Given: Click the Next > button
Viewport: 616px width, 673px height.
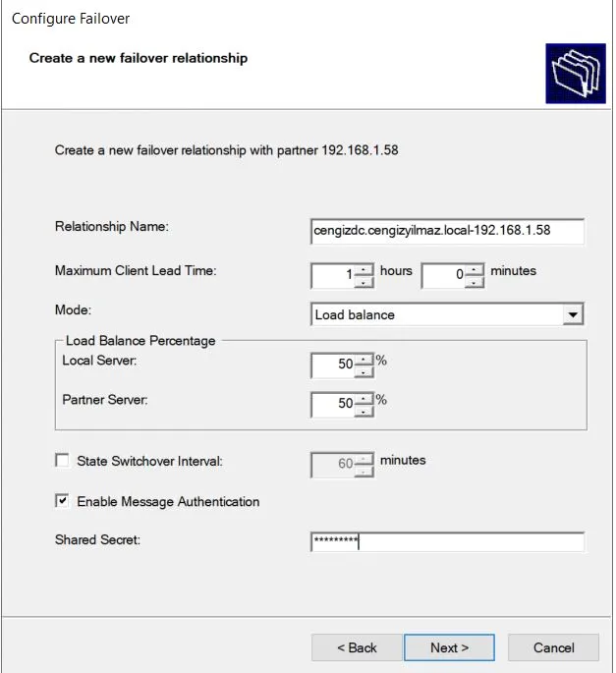Looking at the screenshot, I should click(449, 647).
